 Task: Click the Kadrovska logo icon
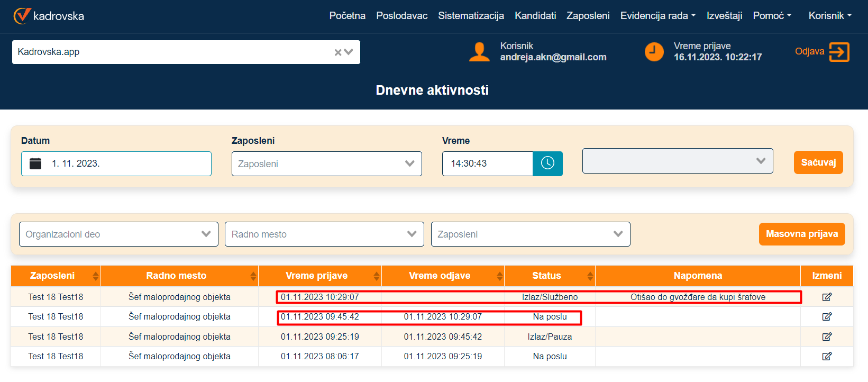[x=22, y=16]
